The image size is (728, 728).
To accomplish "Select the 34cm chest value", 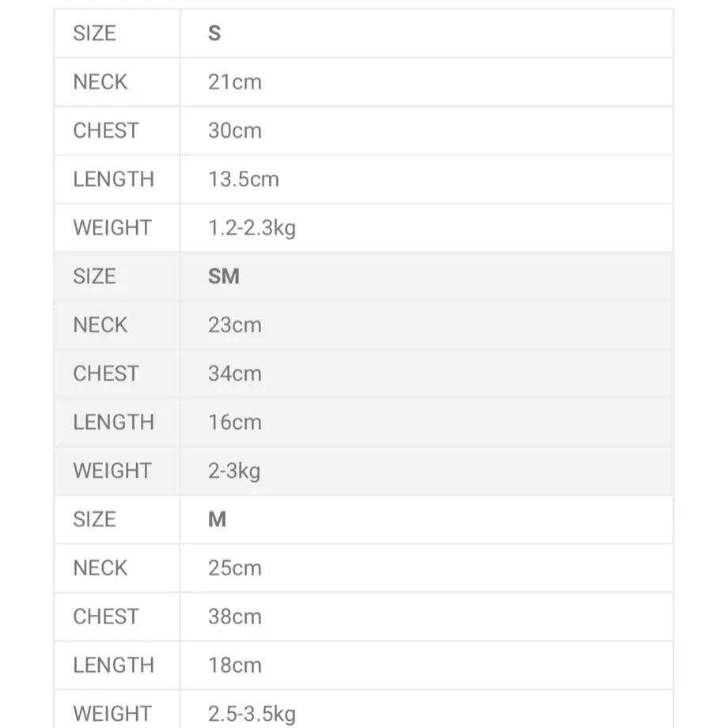I will (x=235, y=373).
